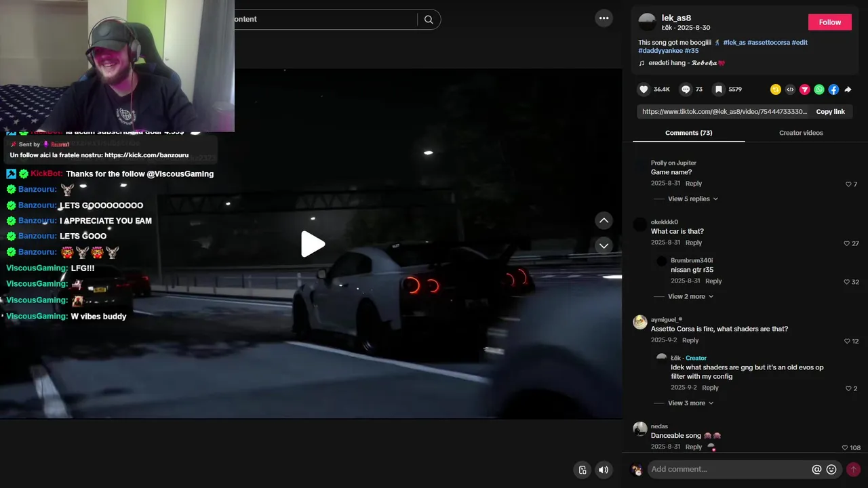Viewport: 868px width, 488px height.
Task: Open the #daddyyankee hashtag
Action: point(660,51)
